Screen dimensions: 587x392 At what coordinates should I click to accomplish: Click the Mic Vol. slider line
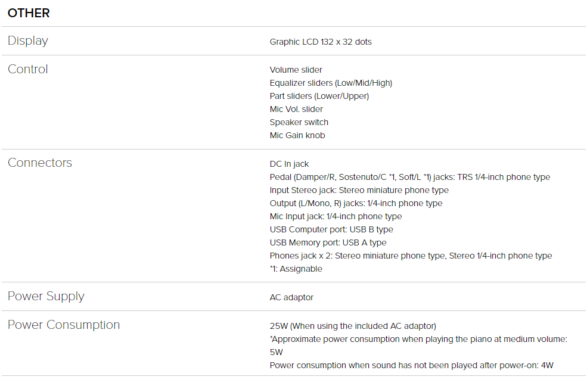(296, 110)
